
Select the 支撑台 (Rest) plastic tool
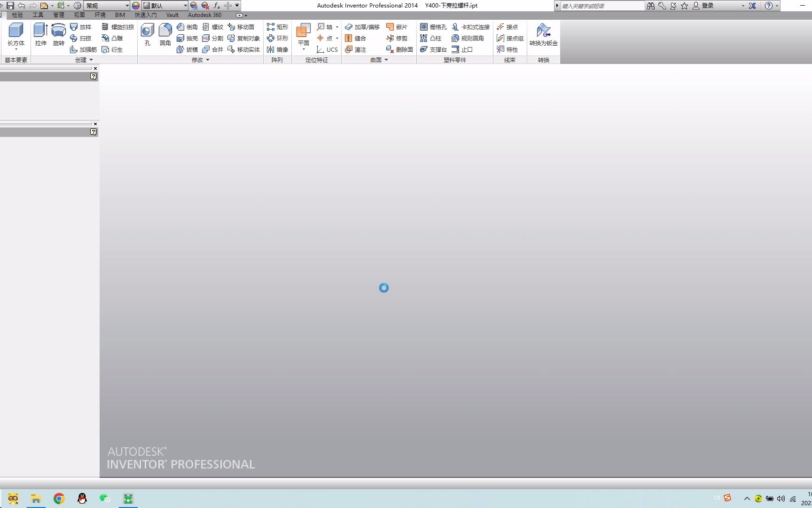pyautogui.click(x=433, y=49)
